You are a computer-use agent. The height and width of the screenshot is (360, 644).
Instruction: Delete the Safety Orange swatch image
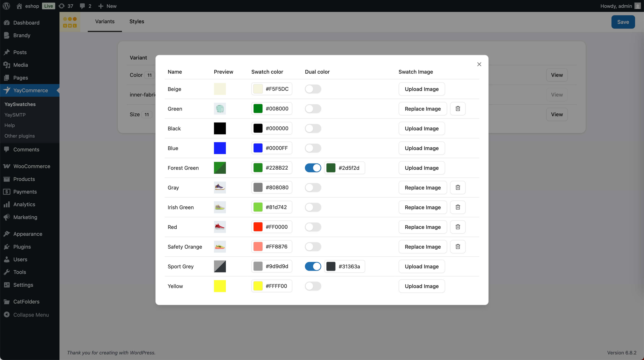(458, 247)
